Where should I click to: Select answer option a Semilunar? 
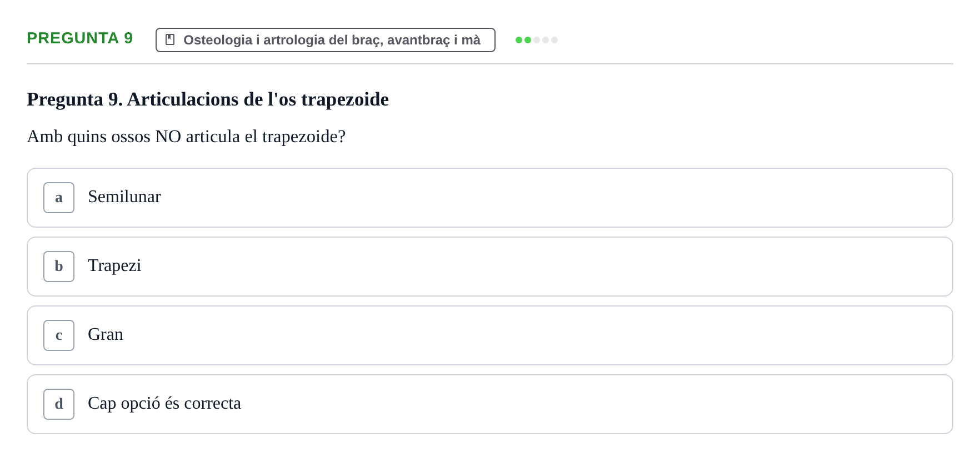click(x=490, y=198)
